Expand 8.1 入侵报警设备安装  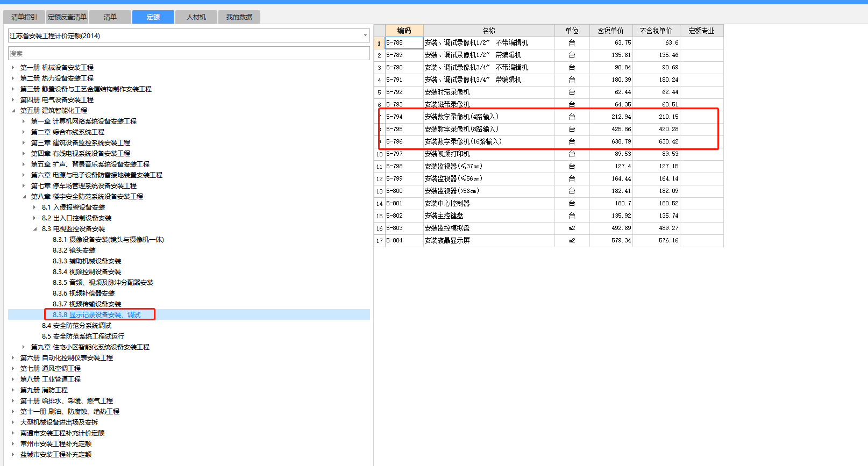point(34,207)
